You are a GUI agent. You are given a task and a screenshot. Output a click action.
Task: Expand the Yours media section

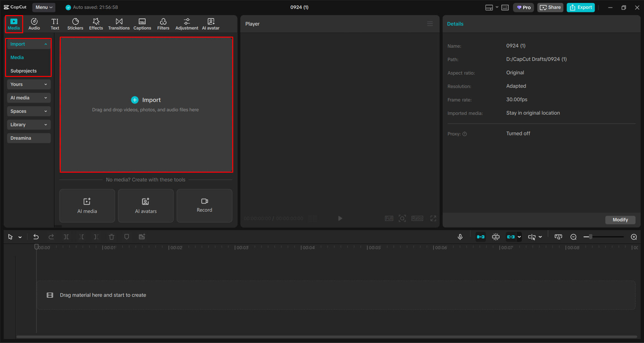[29, 84]
